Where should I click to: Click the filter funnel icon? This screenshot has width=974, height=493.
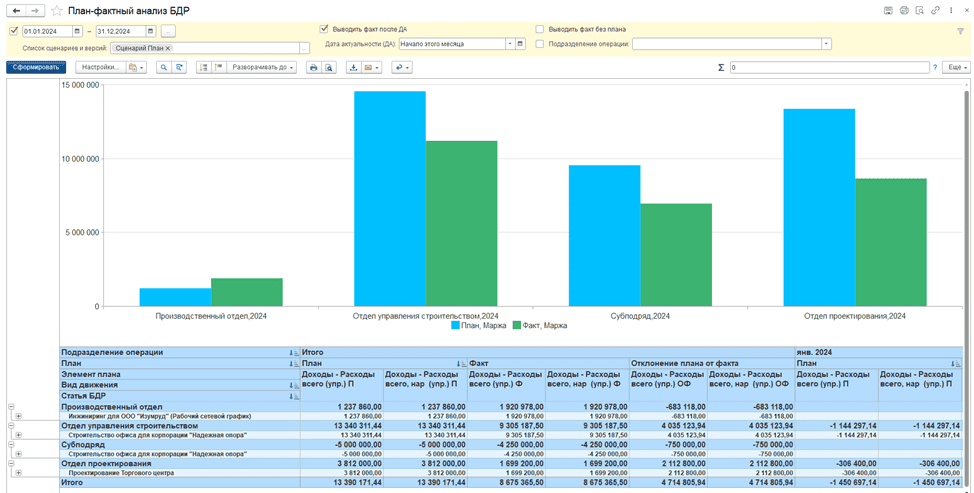(960, 31)
